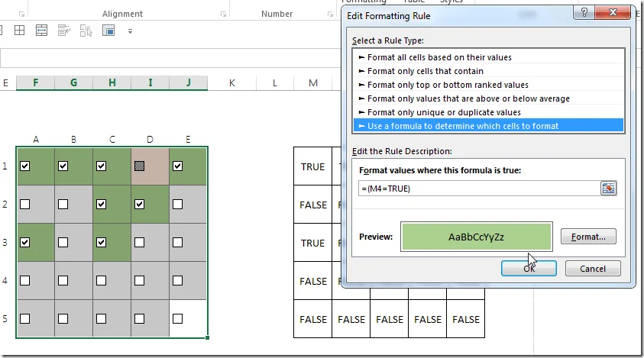
Task: Open the dialog launcher left of Alignment group
Action: [x=21, y=15]
